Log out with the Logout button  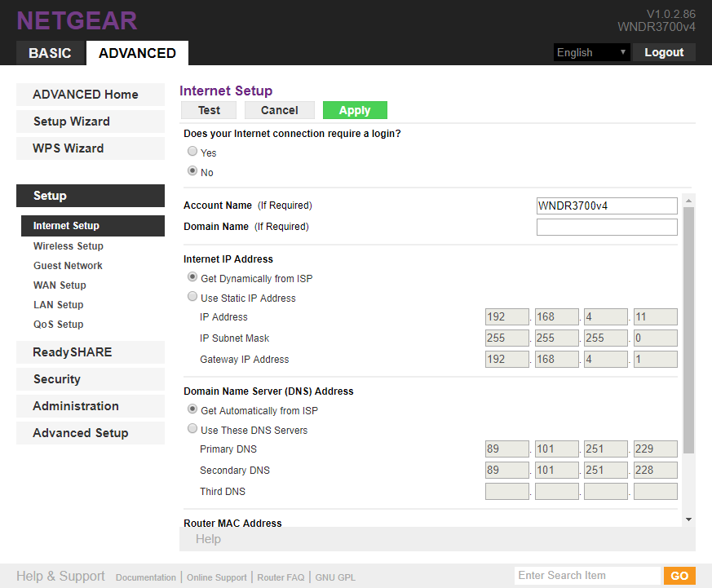click(664, 52)
